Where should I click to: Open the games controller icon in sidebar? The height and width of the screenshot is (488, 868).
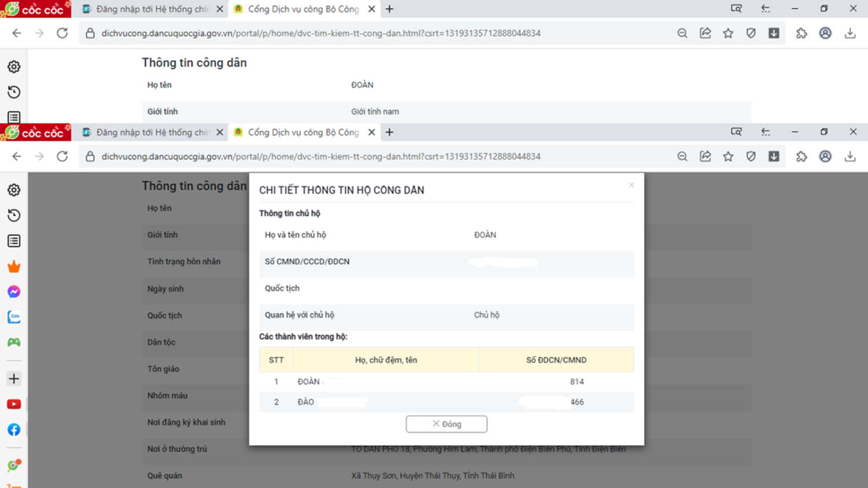click(14, 342)
